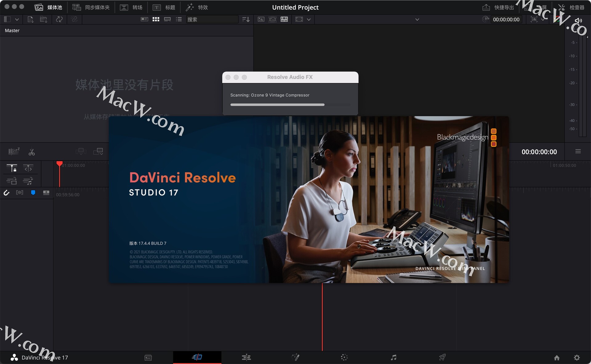Screen dimensions: 591x364
Task: Click the viewer timecode field 00:00:00:00
Action: coord(506,19)
